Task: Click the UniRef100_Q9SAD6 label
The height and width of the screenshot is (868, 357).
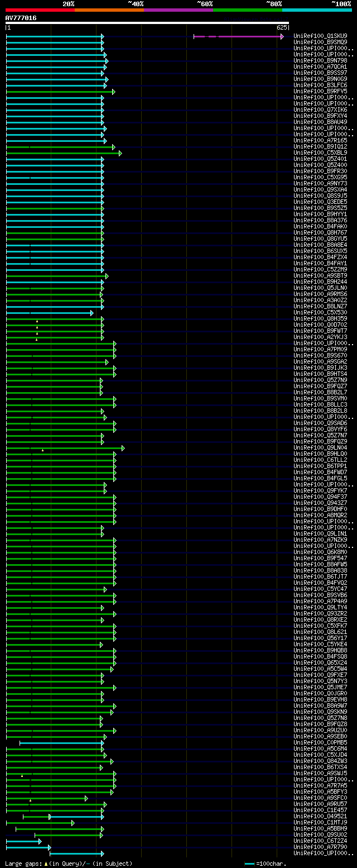Action: tap(320, 423)
